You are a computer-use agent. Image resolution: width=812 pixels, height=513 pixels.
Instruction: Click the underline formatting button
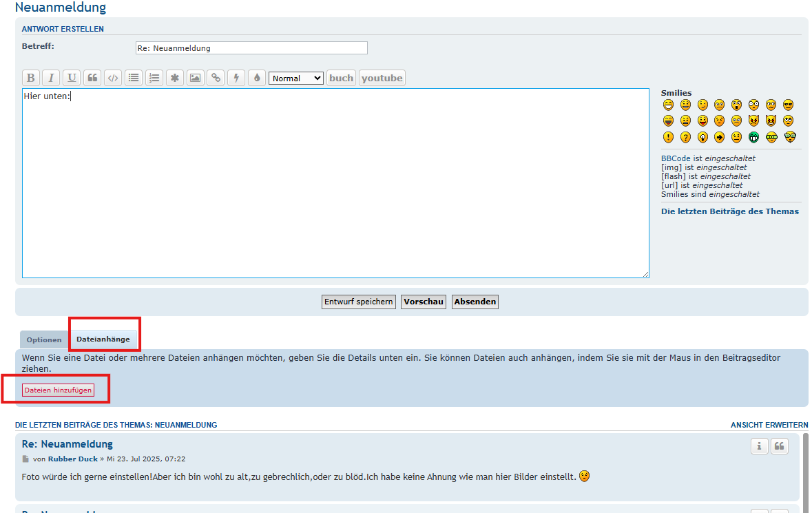click(72, 78)
